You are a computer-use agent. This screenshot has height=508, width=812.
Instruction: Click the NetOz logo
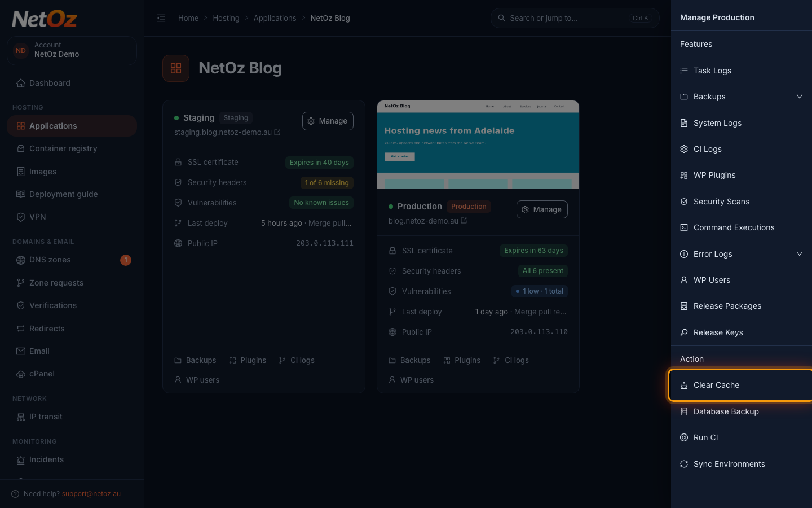click(45, 19)
